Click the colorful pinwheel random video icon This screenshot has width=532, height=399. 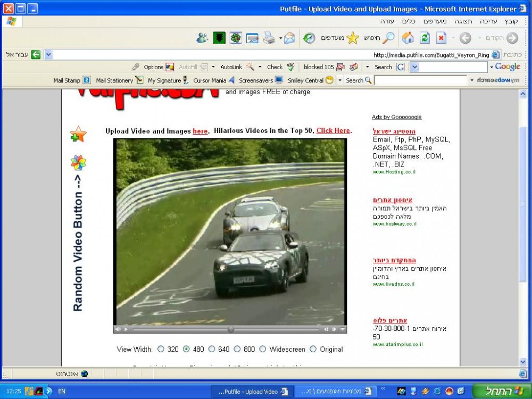click(x=78, y=162)
